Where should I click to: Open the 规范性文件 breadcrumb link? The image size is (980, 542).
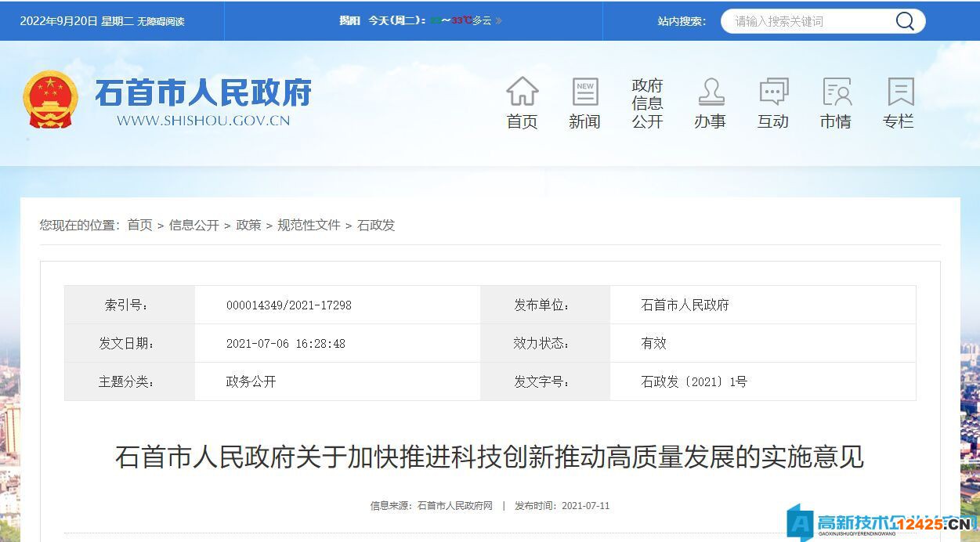click(309, 225)
